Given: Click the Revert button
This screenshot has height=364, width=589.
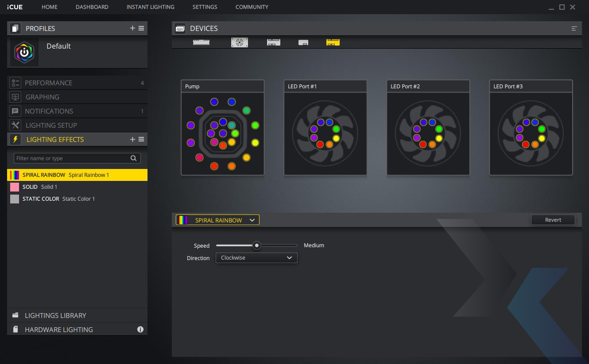Looking at the screenshot, I should coord(553,219).
